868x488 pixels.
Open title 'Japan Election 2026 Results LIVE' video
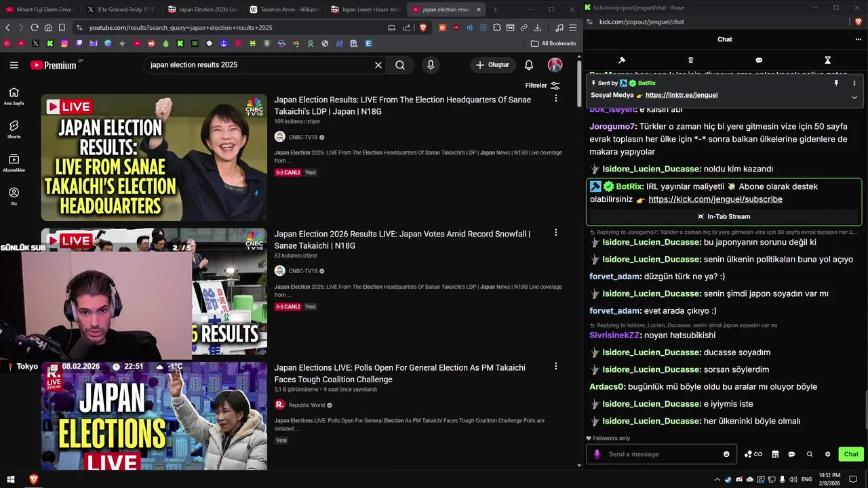click(402, 239)
